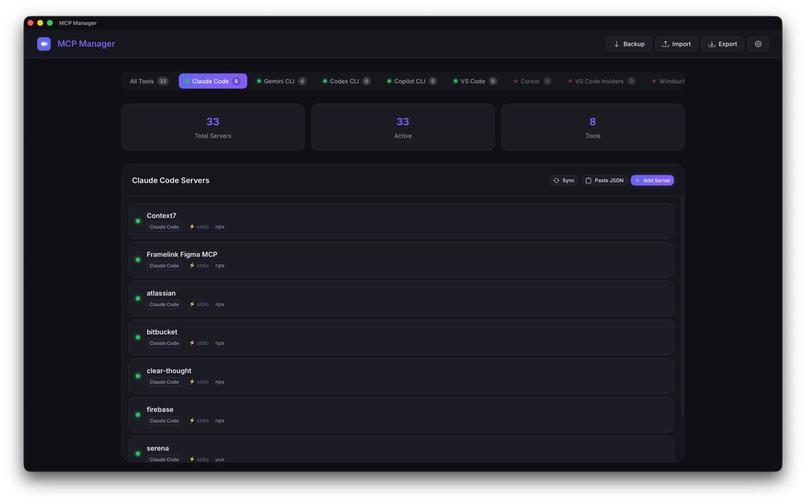Click the Claude Code tag under firebase
Screen dimensions: 806x503
coord(164,420)
